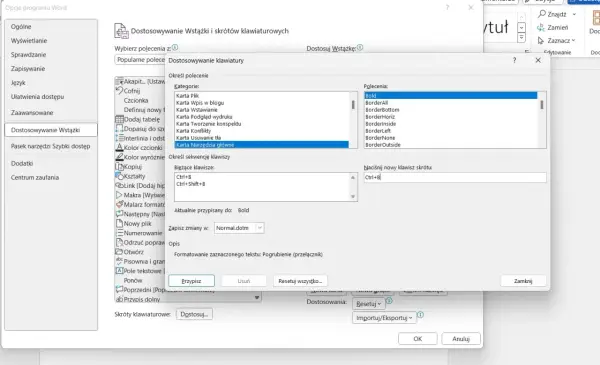Select Karta Wstawianie in Kategorie list
This screenshot has height=365, width=600.
tap(262, 110)
